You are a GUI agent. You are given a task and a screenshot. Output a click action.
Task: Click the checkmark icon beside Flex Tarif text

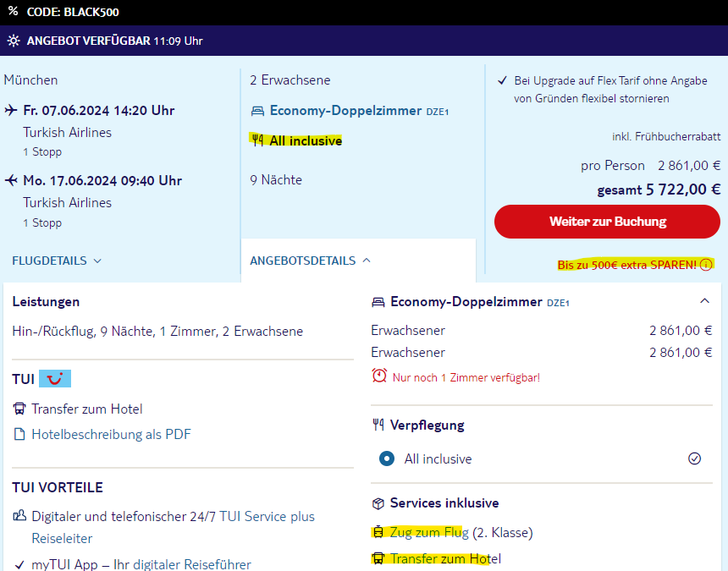coord(502,80)
